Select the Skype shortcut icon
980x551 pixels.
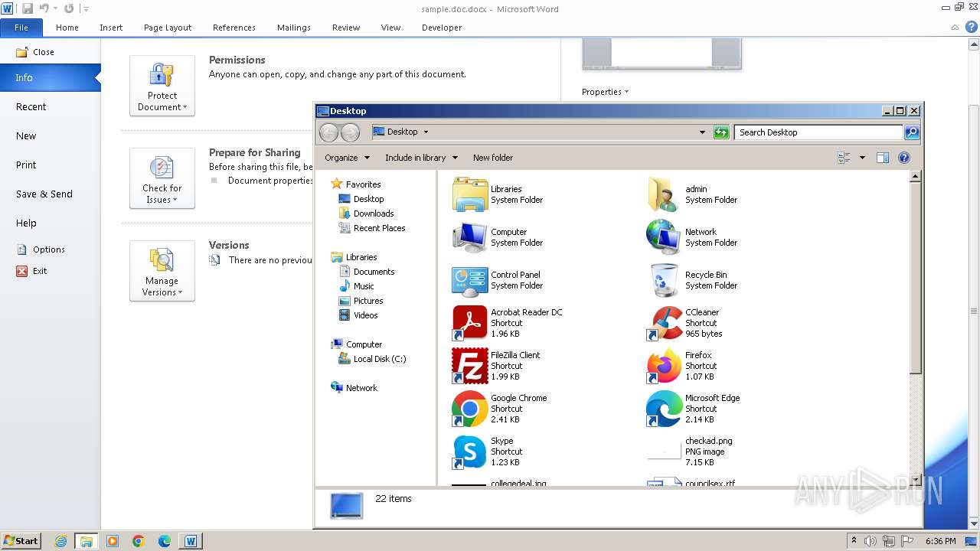[x=469, y=452]
